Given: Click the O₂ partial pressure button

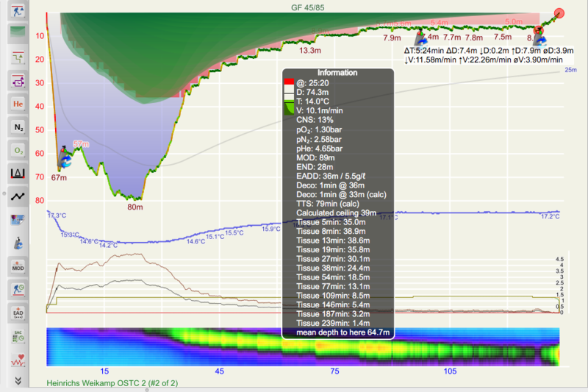Looking at the screenshot, I should pyautogui.click(x=18, y=151).
